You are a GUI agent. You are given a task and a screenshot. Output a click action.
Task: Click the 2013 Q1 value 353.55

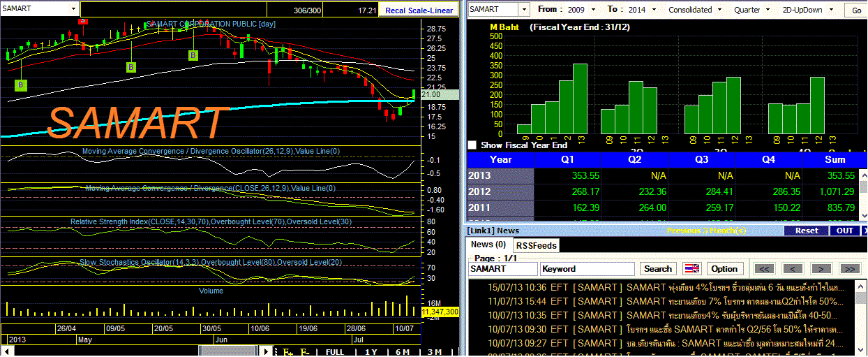[x=585, y=176]
